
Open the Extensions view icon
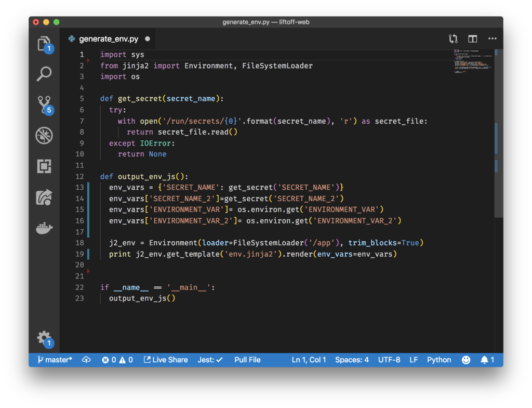coord(44,166)
